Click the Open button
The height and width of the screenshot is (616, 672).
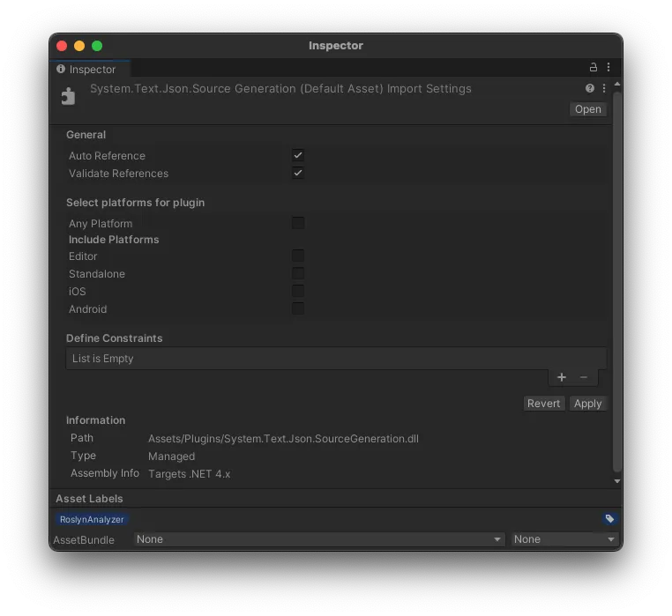[587, 109]
